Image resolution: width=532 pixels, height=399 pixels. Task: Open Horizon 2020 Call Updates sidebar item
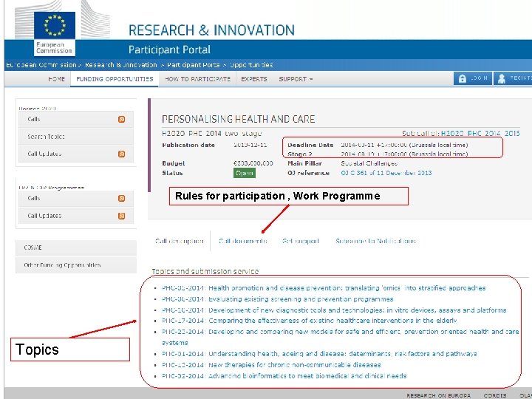[x=76, y=154]
